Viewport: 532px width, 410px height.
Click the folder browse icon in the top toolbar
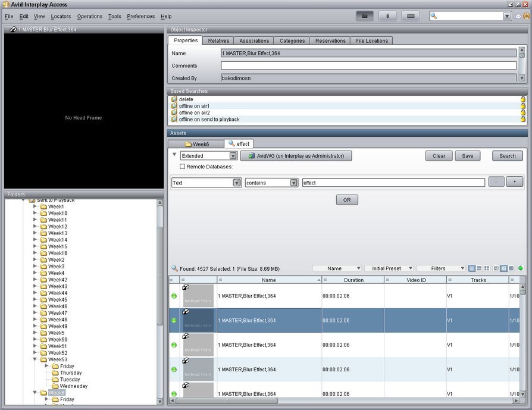pos(367,16)
